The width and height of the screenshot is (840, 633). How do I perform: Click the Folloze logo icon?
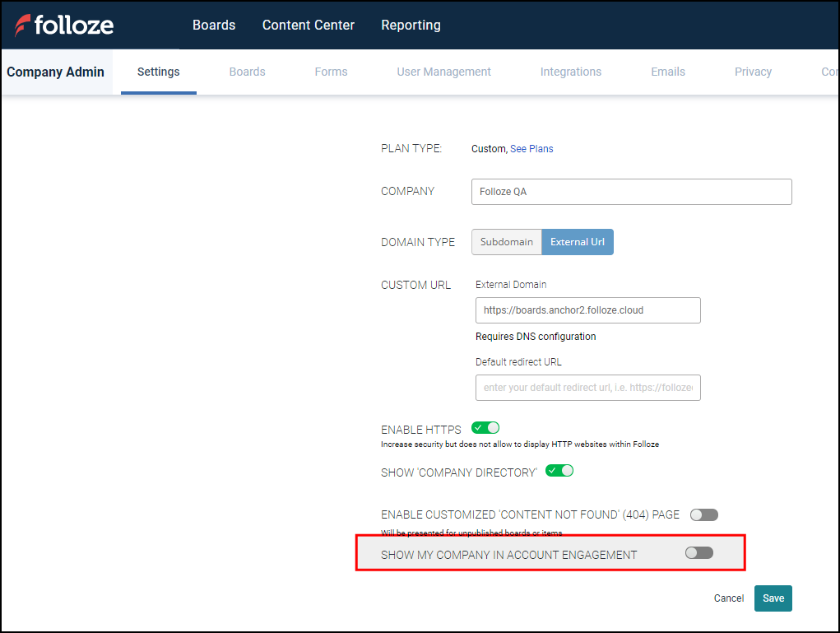point(23,26)
